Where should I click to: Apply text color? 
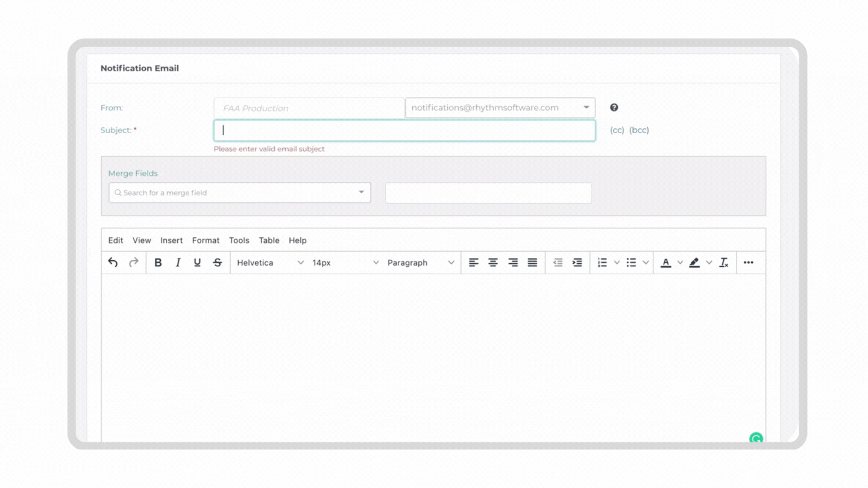coord(666,263)
